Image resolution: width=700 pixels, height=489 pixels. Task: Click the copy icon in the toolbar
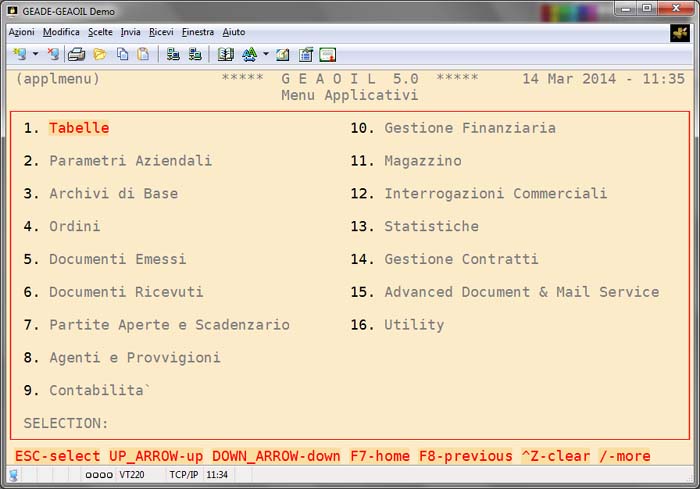(x=121, y=54)
